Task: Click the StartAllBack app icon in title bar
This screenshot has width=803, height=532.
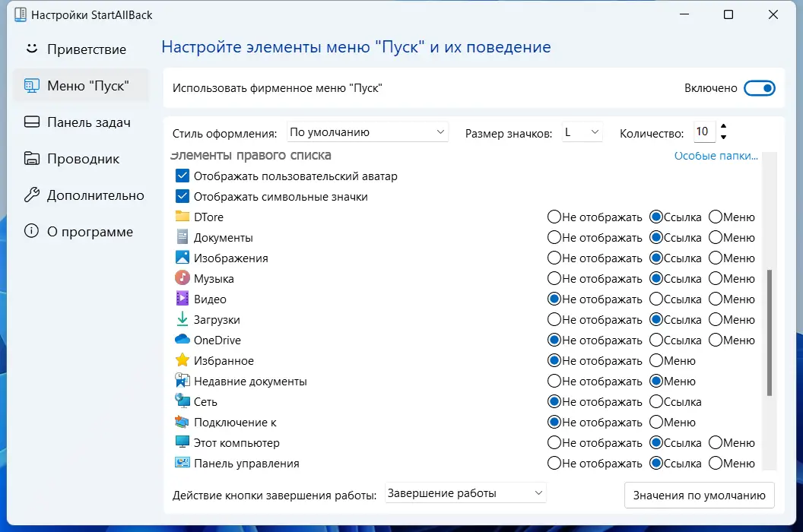Action: click(x=21, y=15)
